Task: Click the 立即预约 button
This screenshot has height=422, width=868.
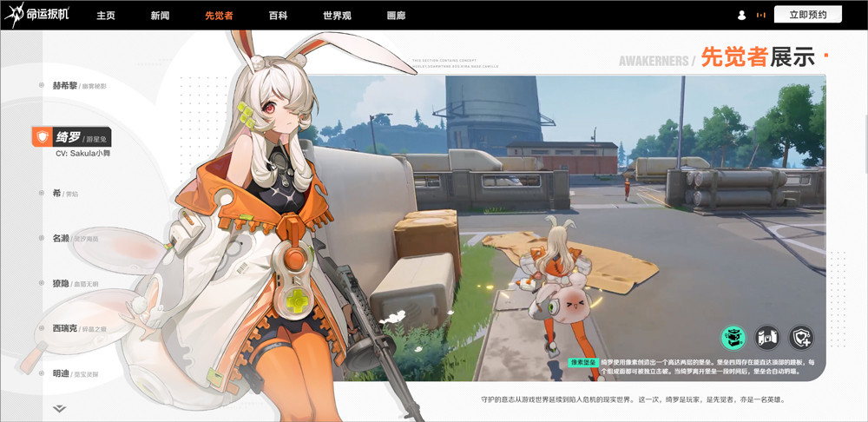Action: (807, 15)
